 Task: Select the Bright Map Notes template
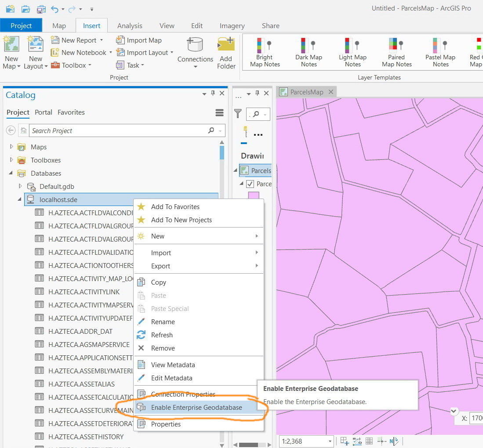[264, 51]
